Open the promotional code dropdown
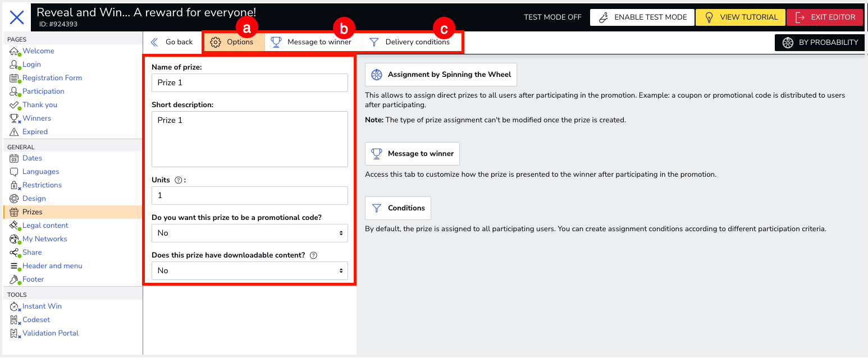868x358 pixels. [x=249, y=233]
